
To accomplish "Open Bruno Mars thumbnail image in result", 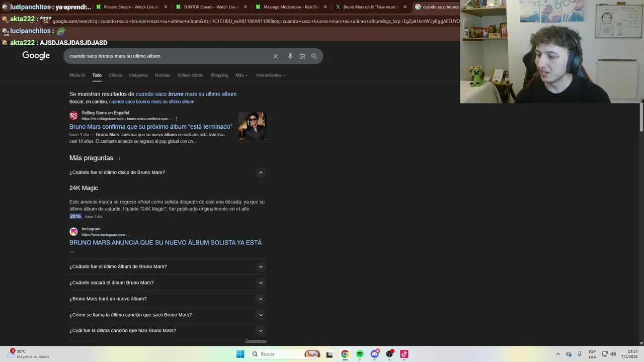I will pyautogui.click(x=252, y=126).
